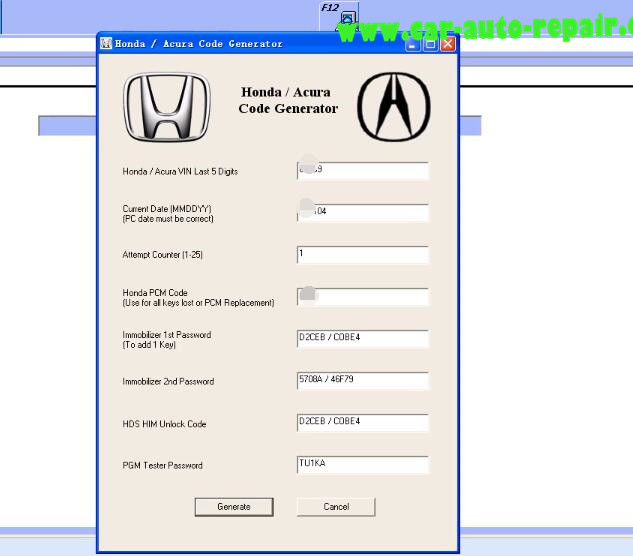Focus the HDS HIM Unlock Code field

click(363, 423)
